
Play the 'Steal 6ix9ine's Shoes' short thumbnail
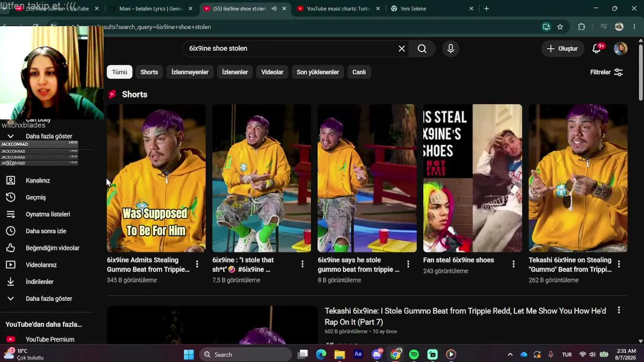coord(472,178)
